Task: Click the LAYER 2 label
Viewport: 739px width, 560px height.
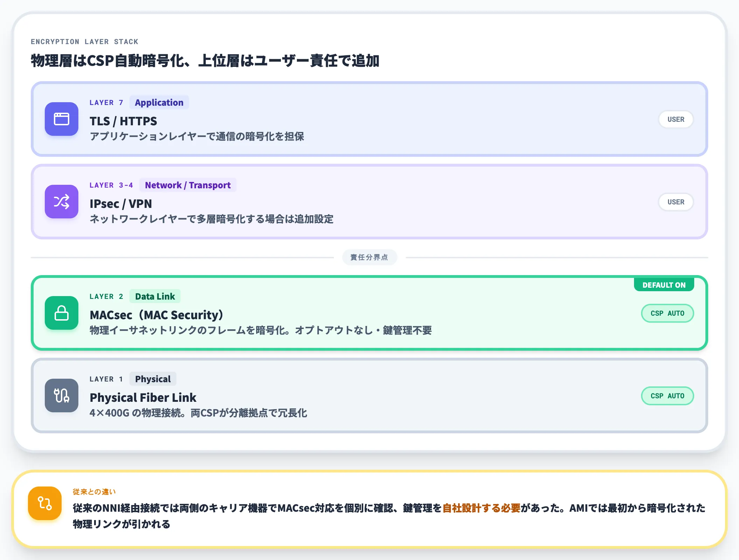Action: click(x=106, y=296)
